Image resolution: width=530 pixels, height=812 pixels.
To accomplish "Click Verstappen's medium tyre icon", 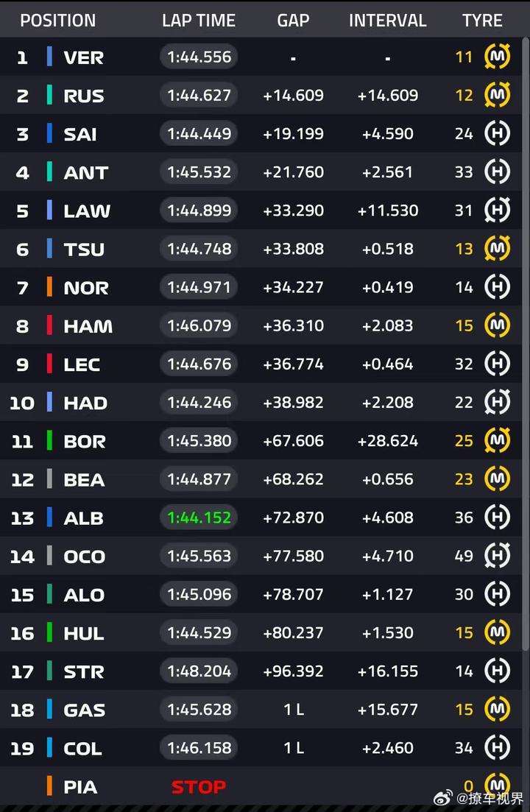I will coord(497,57).
